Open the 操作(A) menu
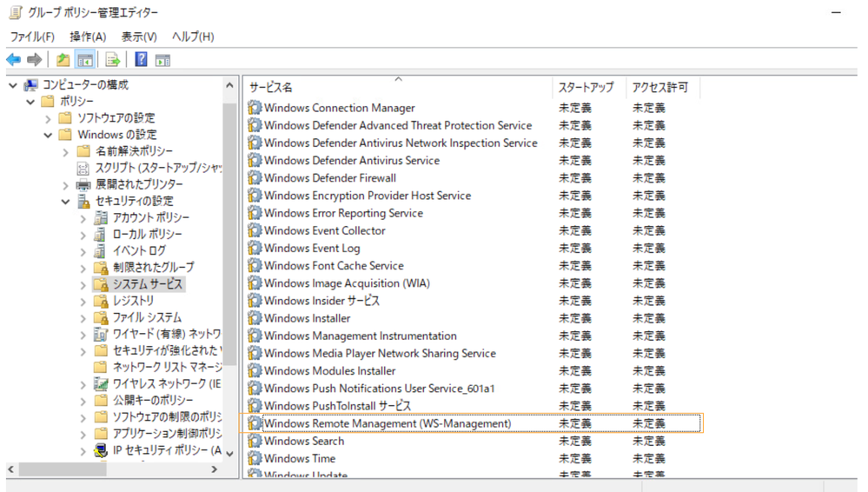Screen dimensions: 868x492 (x=88, y=37)
